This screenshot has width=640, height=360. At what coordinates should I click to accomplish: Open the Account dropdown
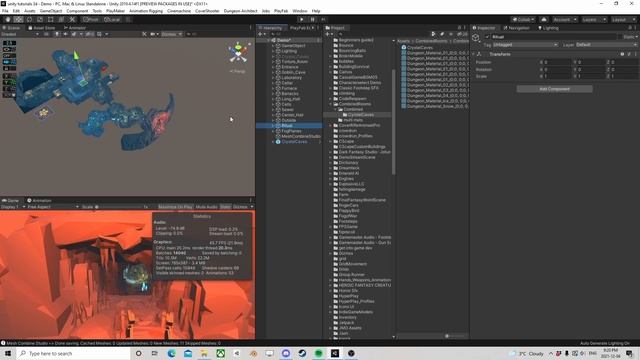(x=565, y=20)
